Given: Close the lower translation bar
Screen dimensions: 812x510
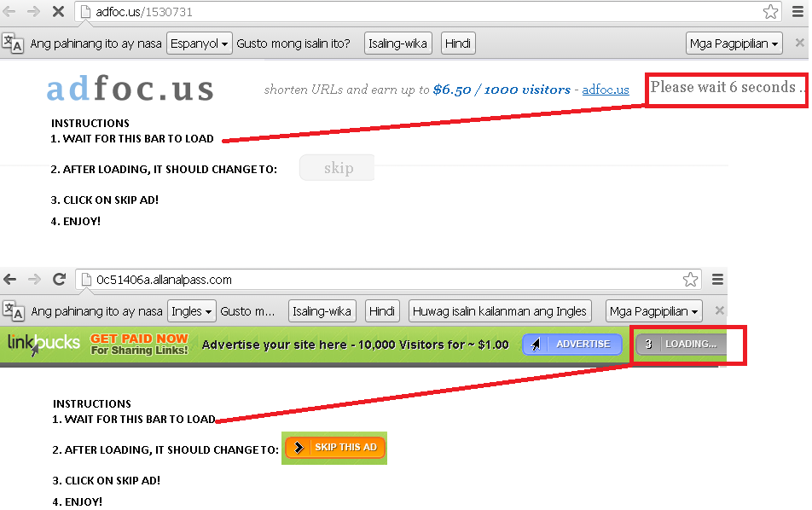Looking at the screenshot, I should 719,310.
